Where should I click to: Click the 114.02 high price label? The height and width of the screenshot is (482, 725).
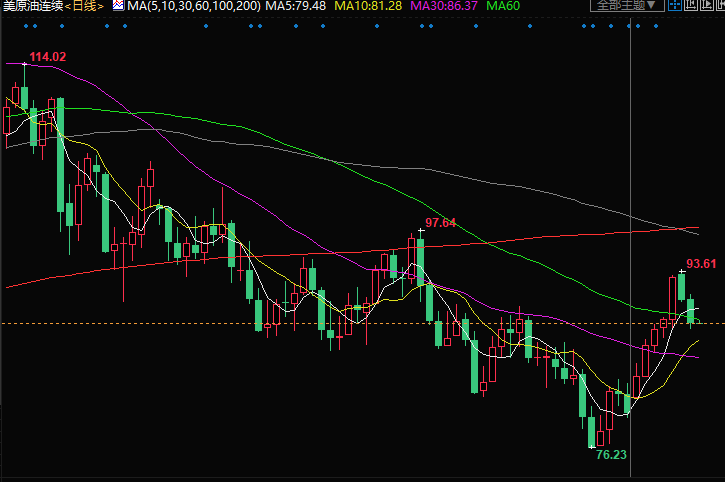47,57
